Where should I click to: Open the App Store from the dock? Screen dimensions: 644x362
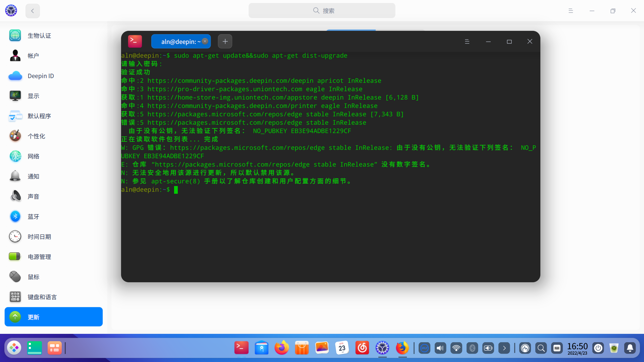[302, 348]
